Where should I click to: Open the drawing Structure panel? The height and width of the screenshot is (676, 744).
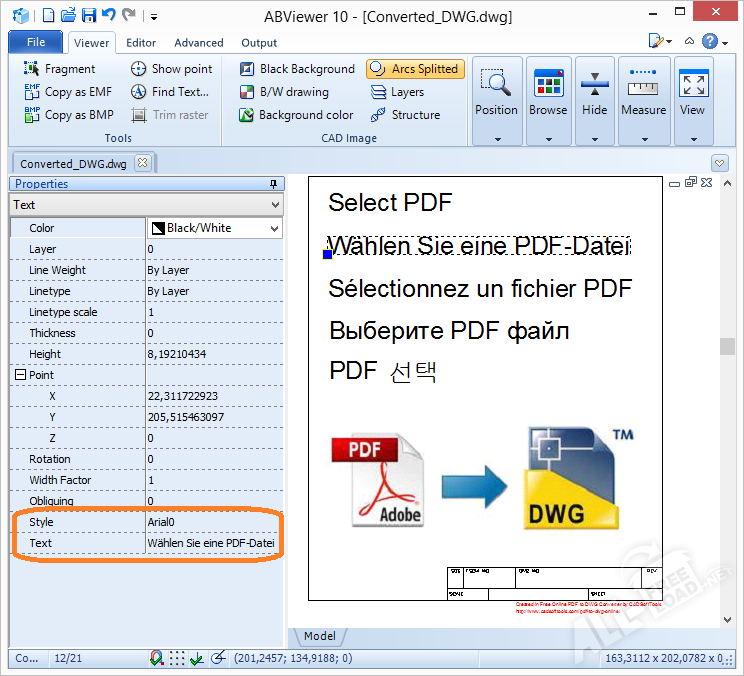click(x=404, y=115)
